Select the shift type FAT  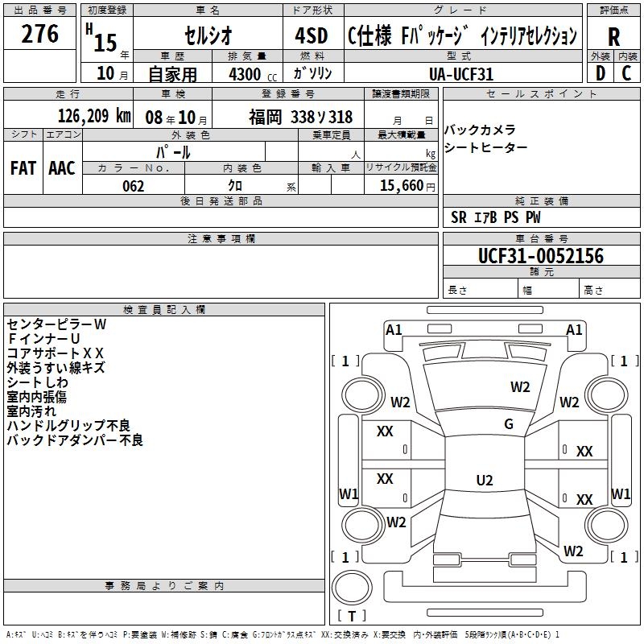tap(23, 168)
